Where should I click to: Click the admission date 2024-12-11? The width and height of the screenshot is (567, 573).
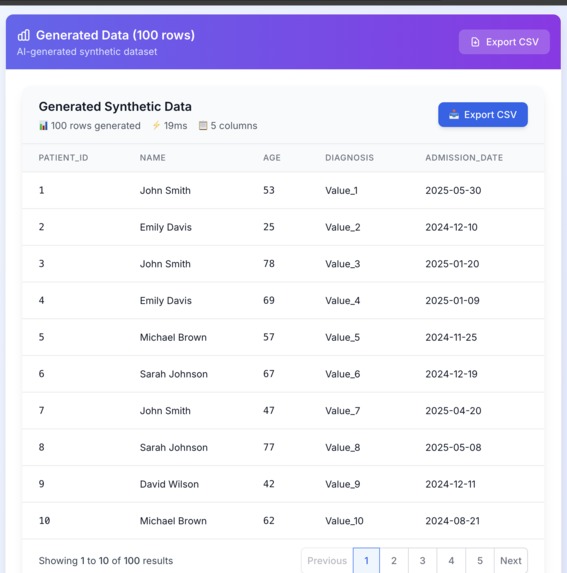[450, 484]
